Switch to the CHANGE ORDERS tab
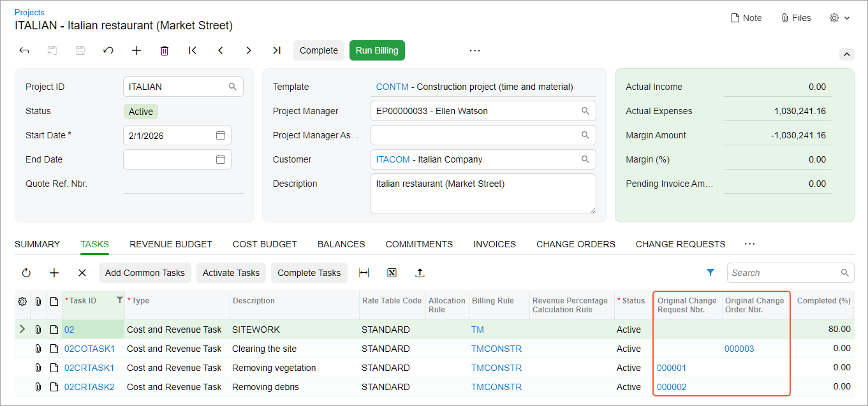Viewport: 868px width, 406px height. (x=576, y=244)
